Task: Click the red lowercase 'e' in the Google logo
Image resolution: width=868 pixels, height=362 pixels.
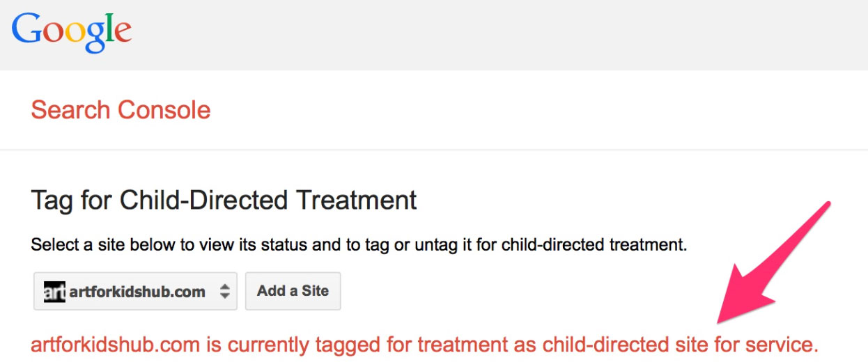Action: 122,33
